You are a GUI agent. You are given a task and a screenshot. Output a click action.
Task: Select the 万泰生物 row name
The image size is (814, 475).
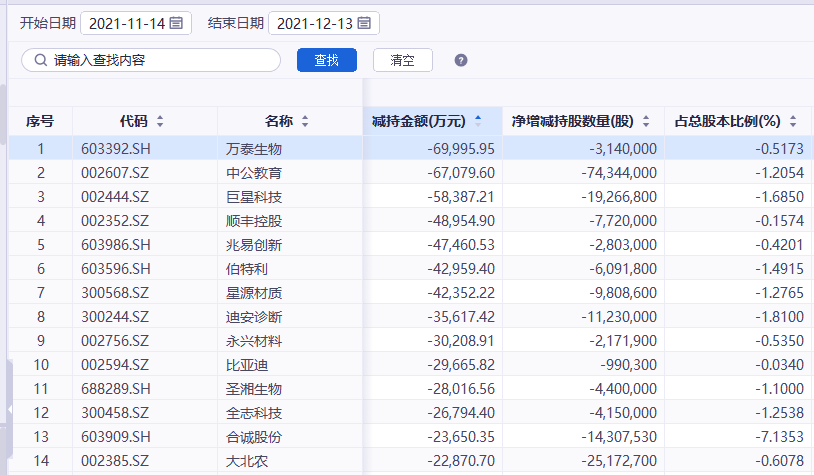coord(254,149)
